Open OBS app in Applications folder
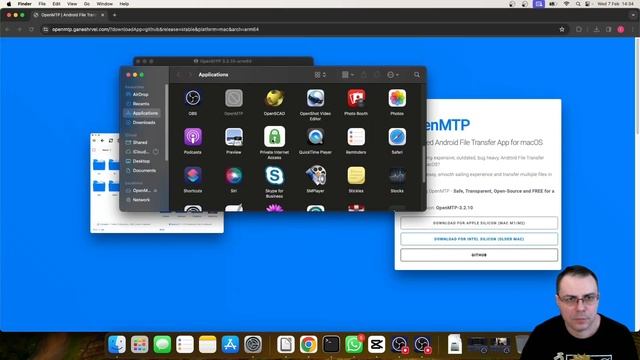Image resolution: width=640 pixels, height=360 pixels. click(x=193, y=98)
